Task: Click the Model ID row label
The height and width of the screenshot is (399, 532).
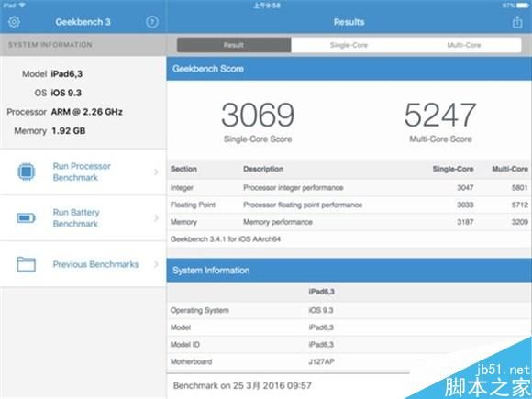Action: click(185, 344)
